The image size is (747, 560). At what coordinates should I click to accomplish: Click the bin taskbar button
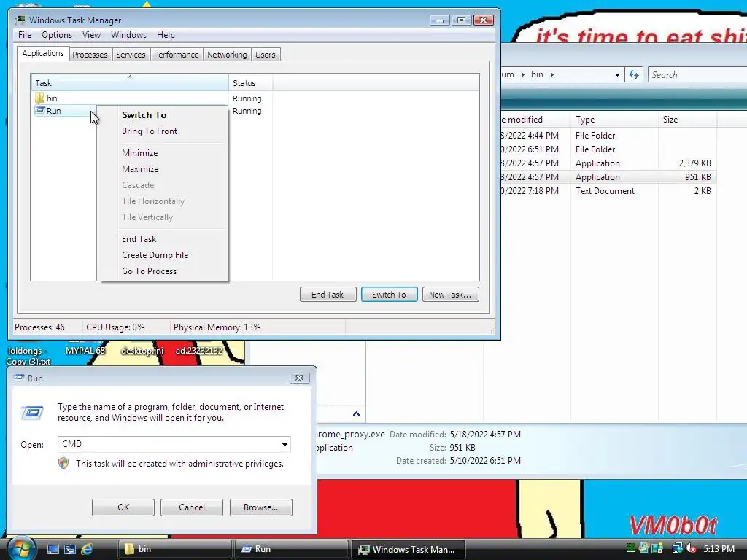174,549
